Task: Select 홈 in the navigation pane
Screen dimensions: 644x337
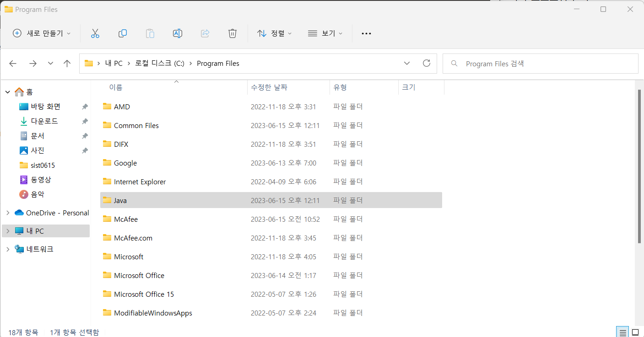Action: point(24,92)
